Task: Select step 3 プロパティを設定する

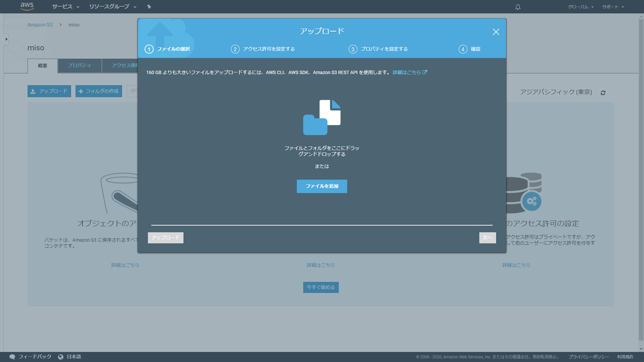Action: pos(378,49)
